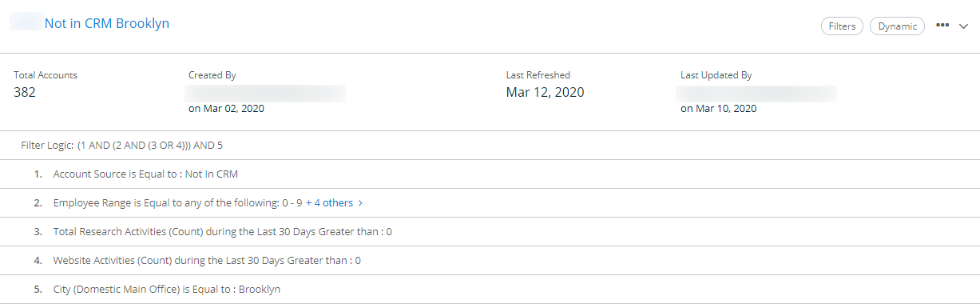Click the Last Refreshed date Mar 12, 2020
This screenshot has height=304, width=980.
(545, 92)
